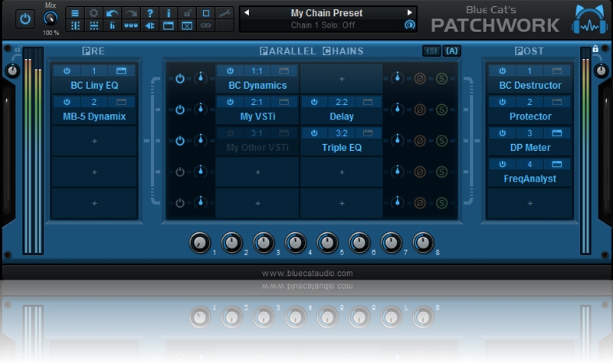
Task: Bypass the BC Dynamics plugin power button
Action: [x=229, y=71]
